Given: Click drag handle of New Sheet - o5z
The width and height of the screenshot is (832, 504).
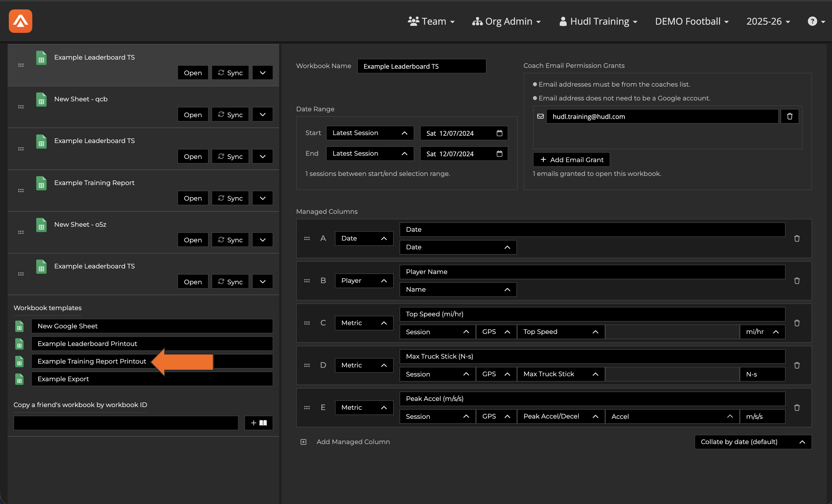Looking at the screenshot, I should pyautogui.click(x=21, y=232).
